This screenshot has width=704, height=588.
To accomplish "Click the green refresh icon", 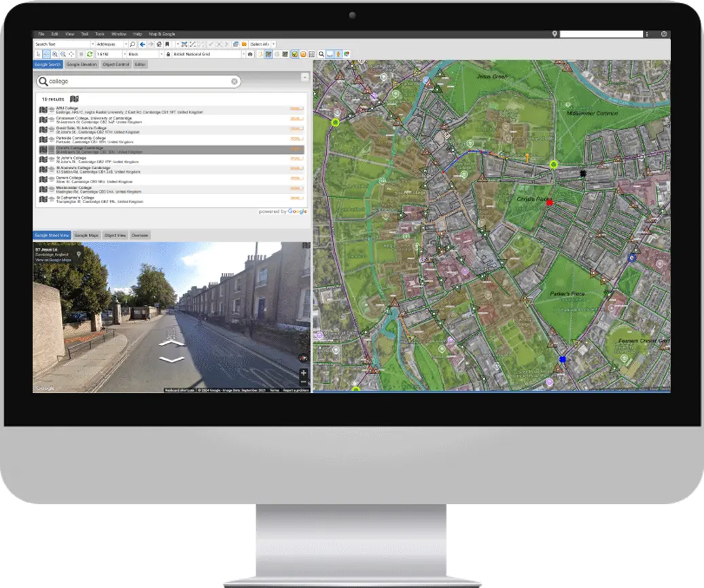I will pyautogui.click(x=90, y=54).
